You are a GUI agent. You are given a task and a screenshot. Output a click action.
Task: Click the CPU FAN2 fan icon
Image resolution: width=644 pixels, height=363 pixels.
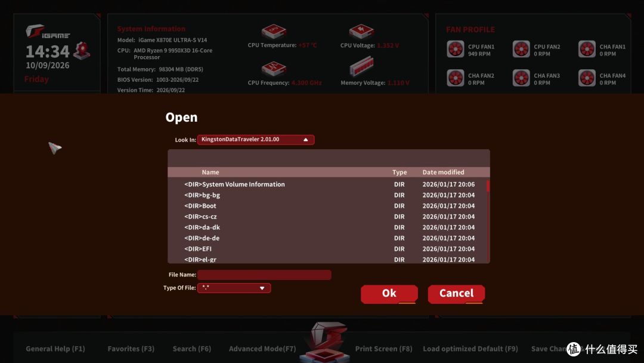521,50
